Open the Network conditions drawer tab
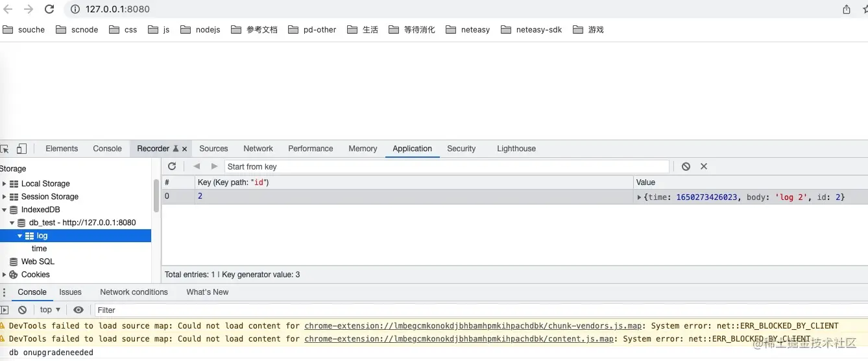Screen dimensions: 868x361 (134, 292)
